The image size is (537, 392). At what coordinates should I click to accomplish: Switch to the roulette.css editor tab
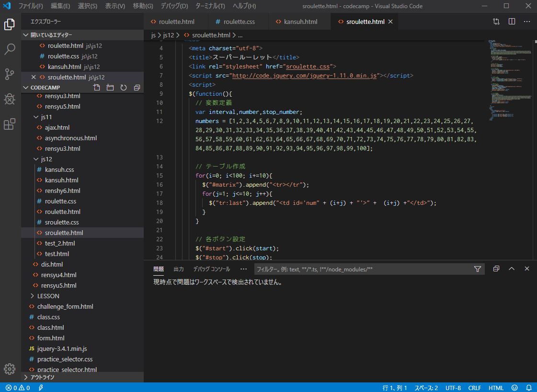click(239, 22)
